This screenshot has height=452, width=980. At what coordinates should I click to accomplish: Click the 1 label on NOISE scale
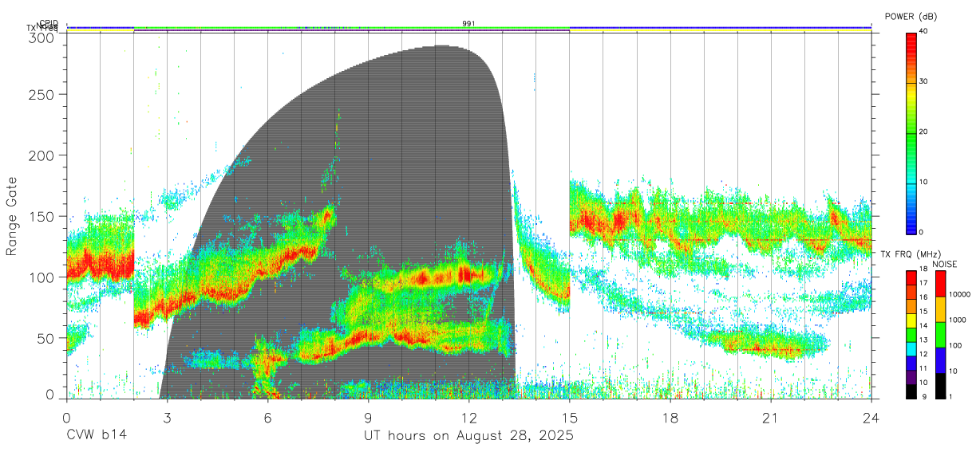952,396
